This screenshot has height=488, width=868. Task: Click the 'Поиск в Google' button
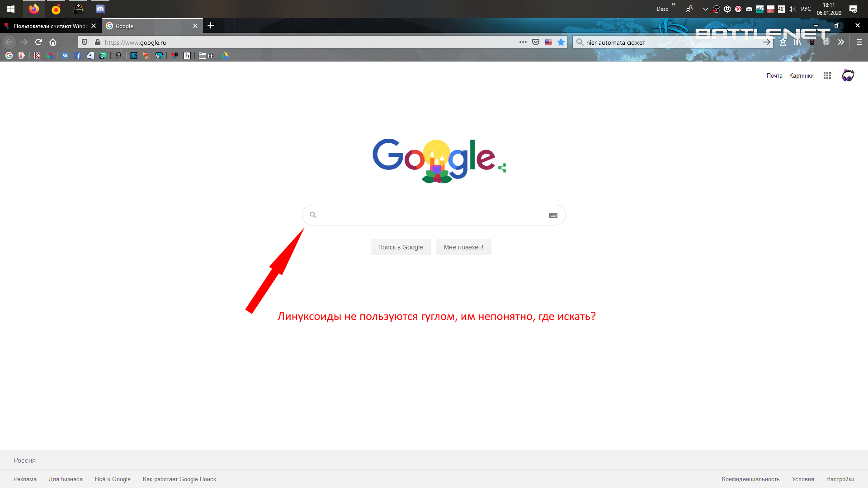(x=401, y=247)
